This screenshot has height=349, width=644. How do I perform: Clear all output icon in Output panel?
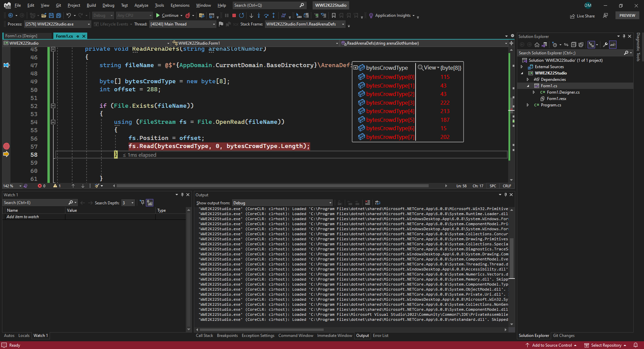(368, 203)
